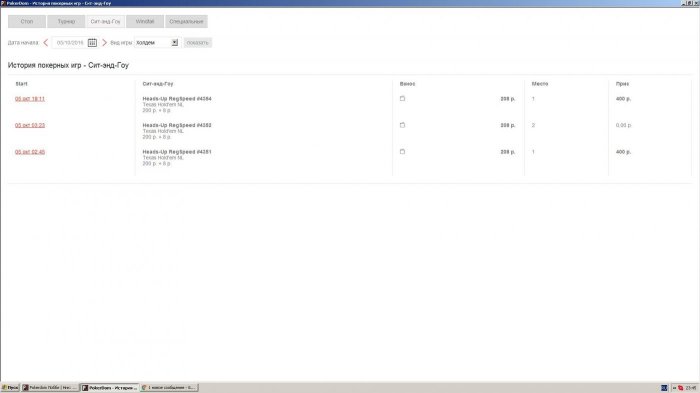The height and width of the screenshot is (393, 700).
Task: Switch to the Стол tab
Action: coord(27,21)
